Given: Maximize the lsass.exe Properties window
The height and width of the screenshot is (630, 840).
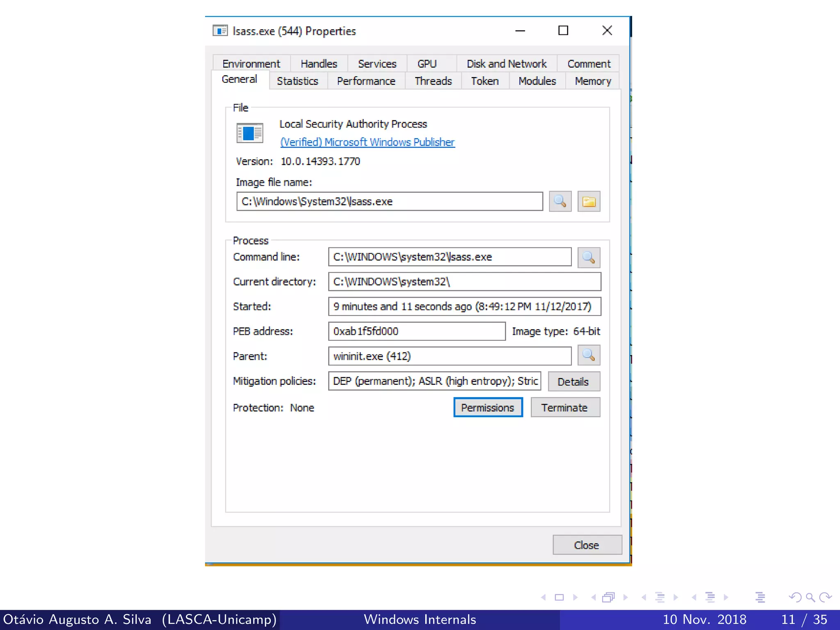Looking at the screenshot, I should pos(563,31).
